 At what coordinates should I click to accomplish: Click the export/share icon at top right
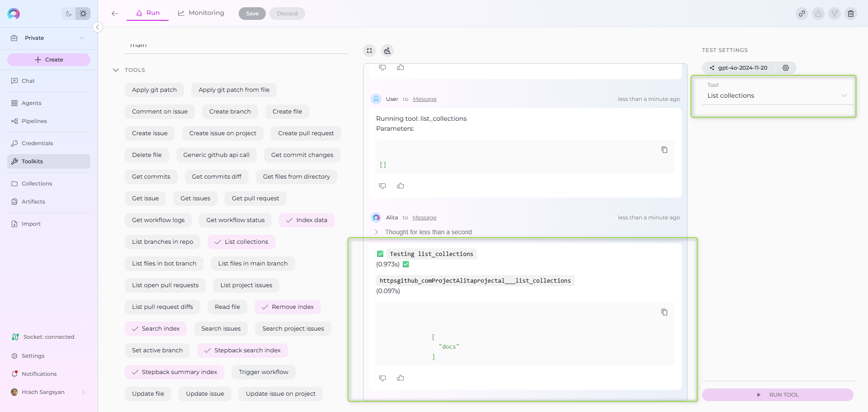tap(818, 14)
